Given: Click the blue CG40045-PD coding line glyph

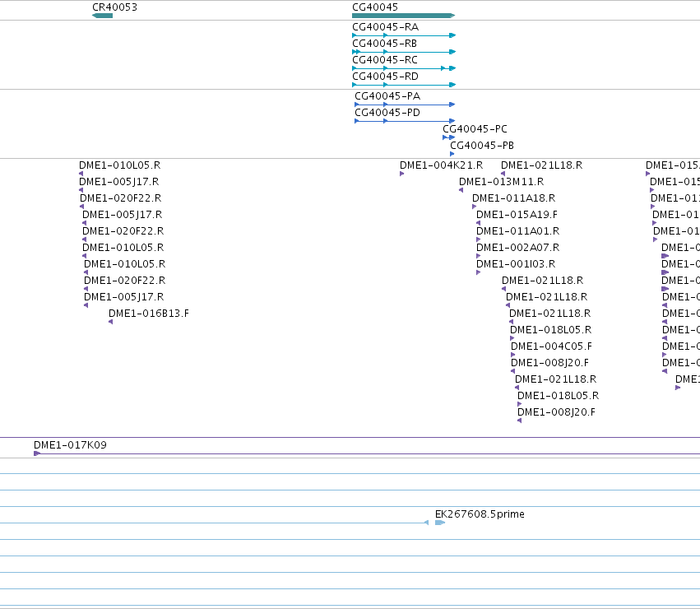Looking at the screenshot, I should pos(405,121).
